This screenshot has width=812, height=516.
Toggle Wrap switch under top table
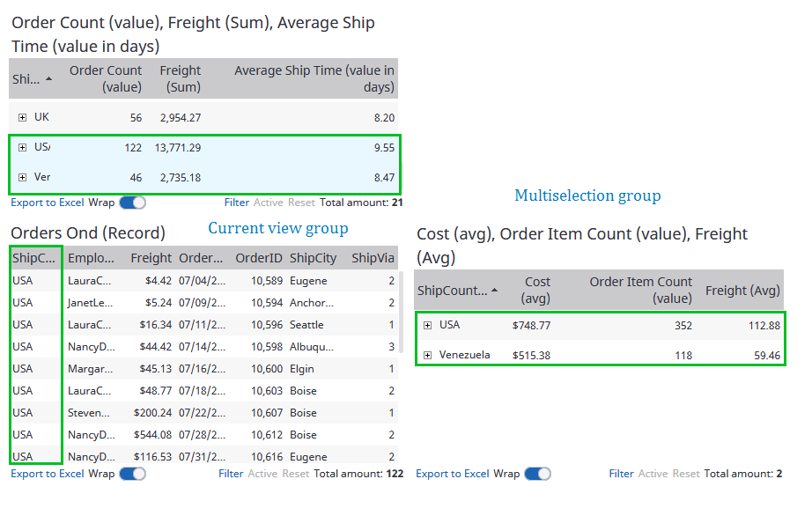(x=132, y=203)
